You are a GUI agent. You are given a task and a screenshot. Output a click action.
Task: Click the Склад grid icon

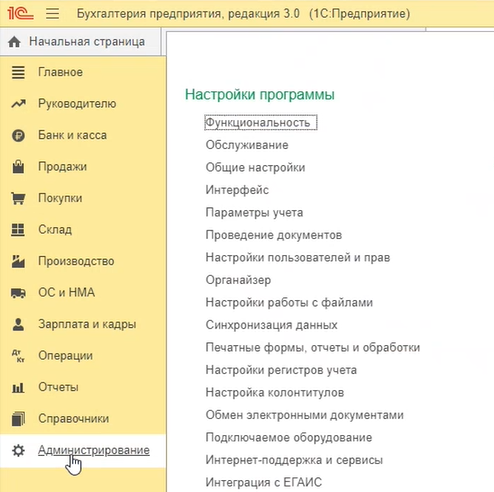18,230
